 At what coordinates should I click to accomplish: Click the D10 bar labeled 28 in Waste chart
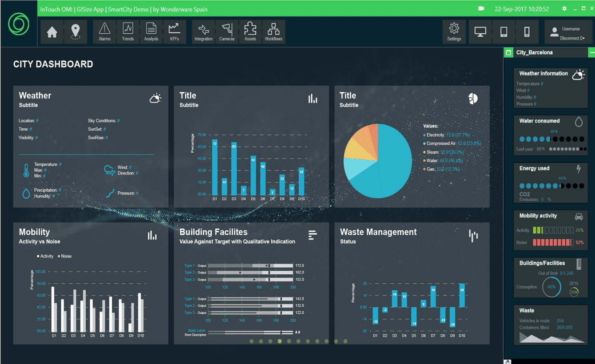click(462, 295)
